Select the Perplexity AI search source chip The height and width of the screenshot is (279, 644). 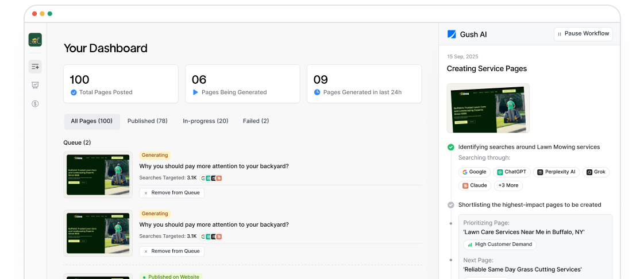point(556,172)
